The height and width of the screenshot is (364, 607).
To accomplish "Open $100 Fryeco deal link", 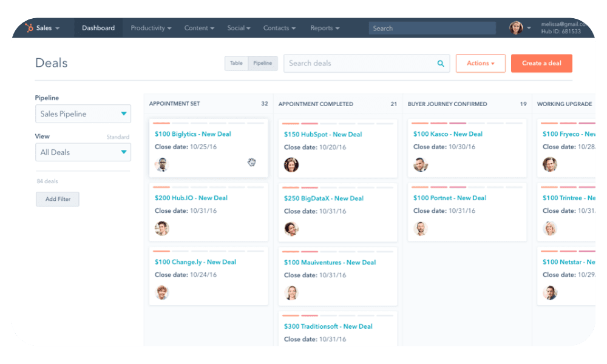I will point(569,134).
